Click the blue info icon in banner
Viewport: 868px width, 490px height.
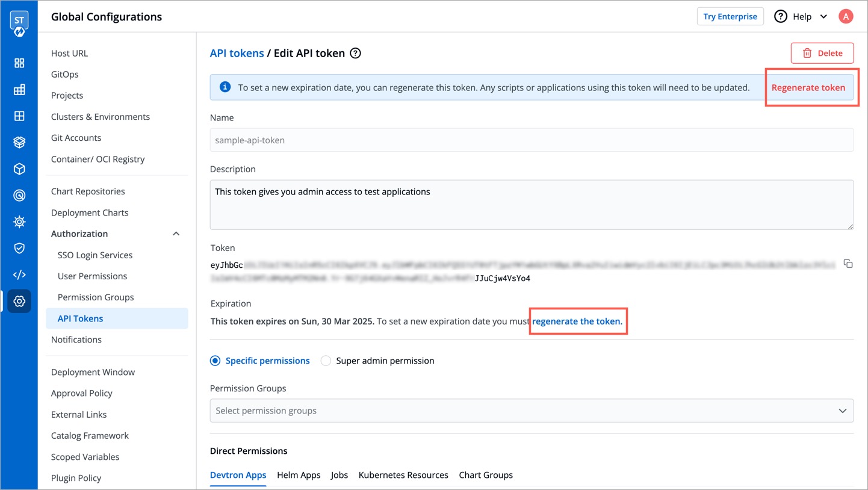[225, 87]
